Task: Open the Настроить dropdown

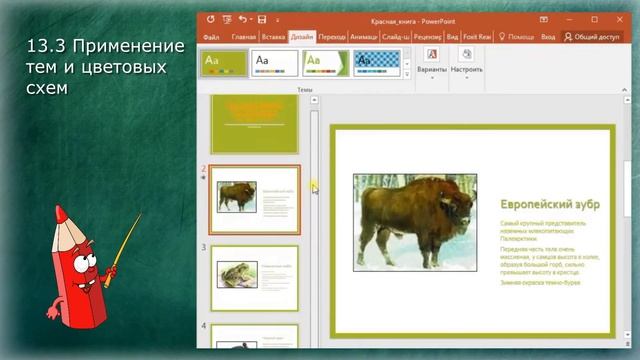Action: coord(467,63)
